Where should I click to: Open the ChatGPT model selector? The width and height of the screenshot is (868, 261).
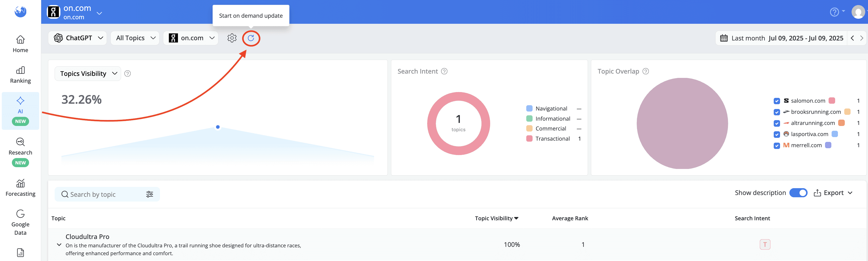[x=78, y=38]
